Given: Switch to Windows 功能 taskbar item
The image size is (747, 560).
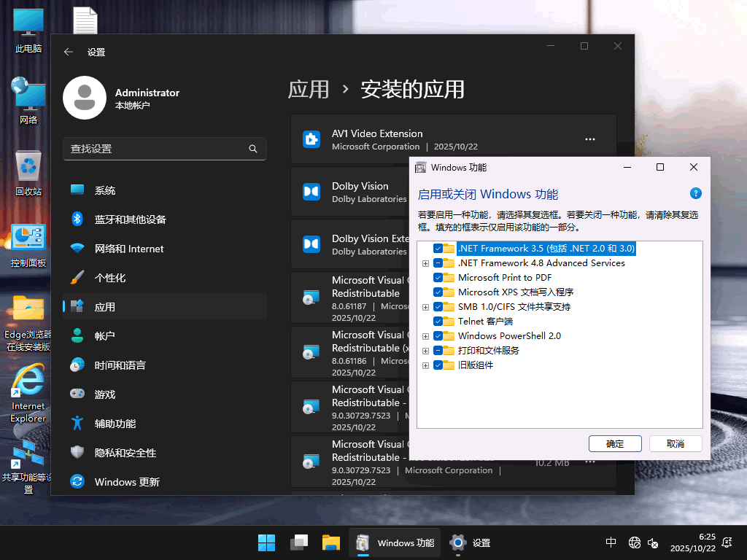Looking at the screenshot, I should [x=395, y=542].
